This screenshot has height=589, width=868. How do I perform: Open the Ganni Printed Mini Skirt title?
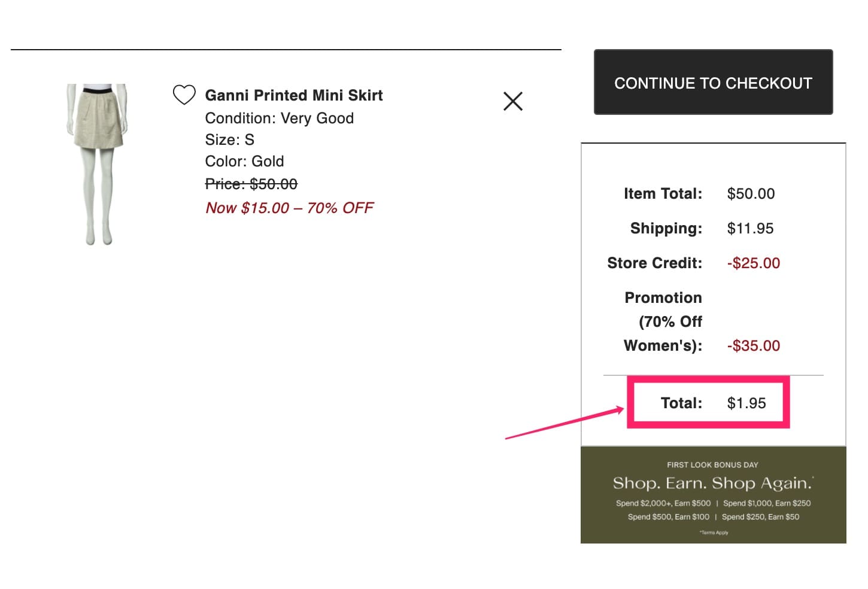tap(294, 95)
